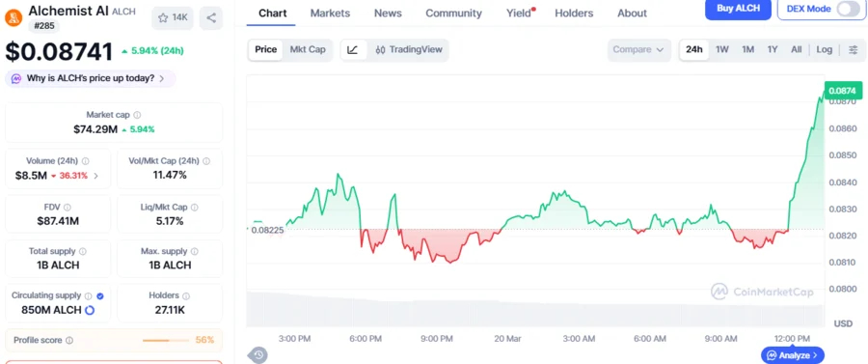868x364 pixels.
Task: Click the Analyze button
Action: [793, 355]
